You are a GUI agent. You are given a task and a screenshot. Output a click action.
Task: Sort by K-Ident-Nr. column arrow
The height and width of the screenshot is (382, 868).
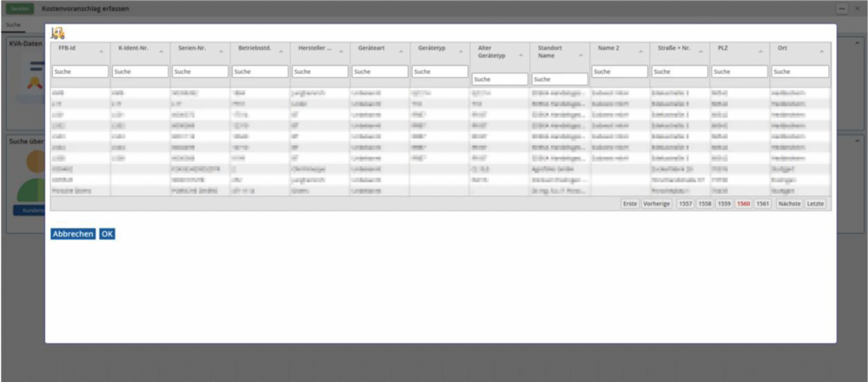161,51
